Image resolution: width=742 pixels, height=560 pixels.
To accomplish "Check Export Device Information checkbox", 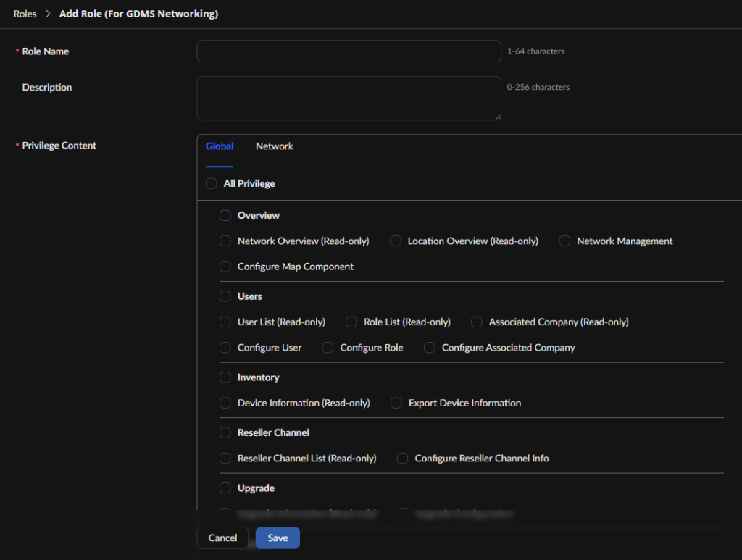I will (396, 403).
